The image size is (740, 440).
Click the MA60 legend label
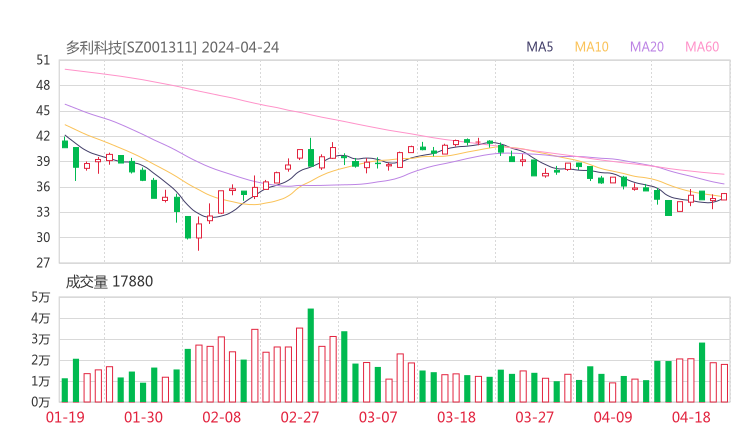click(x=702, y=47)
